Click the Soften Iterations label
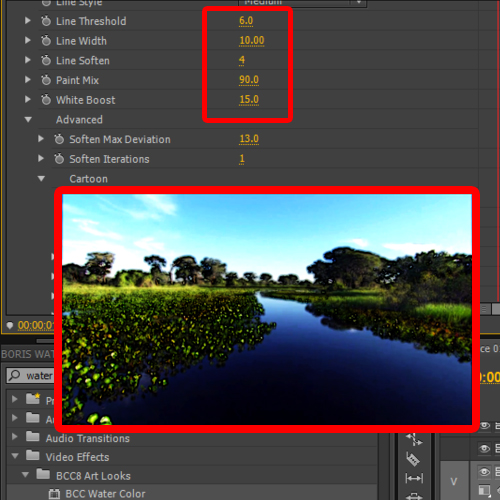This screenshot has width=500, height=500. (109, 159)
